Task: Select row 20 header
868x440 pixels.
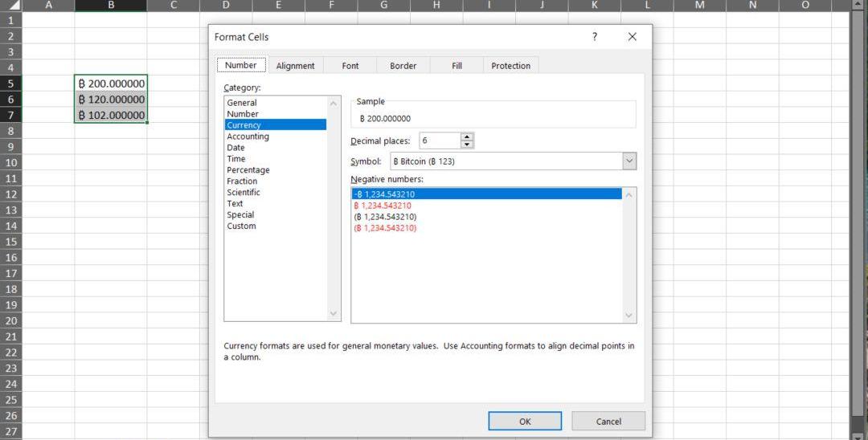Action: (11, 320)
